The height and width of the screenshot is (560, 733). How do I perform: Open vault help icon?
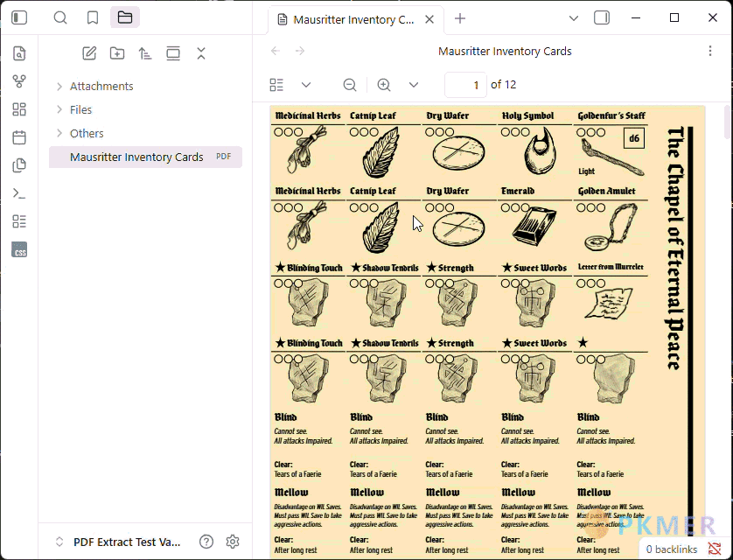[x=206, y=542]
